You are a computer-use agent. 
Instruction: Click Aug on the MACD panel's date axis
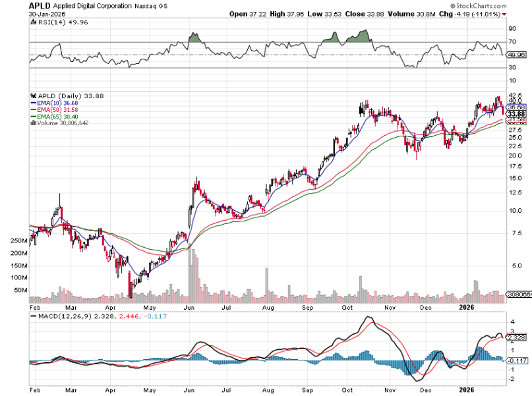coord(268,390)
